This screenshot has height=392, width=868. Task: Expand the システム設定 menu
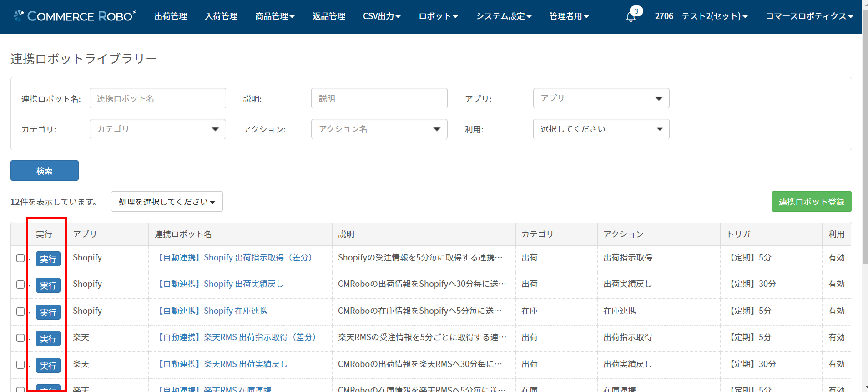(504, 16)
